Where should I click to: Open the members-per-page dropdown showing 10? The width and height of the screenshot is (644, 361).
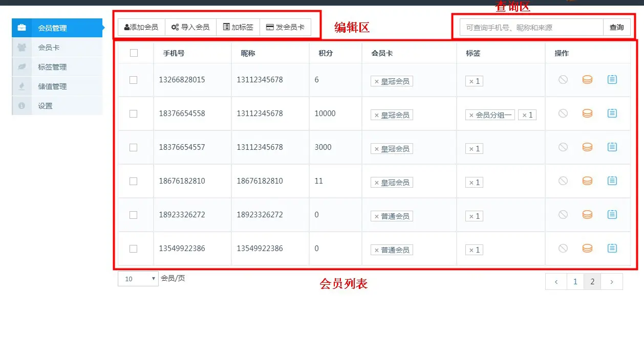click(x=138, y=279)
